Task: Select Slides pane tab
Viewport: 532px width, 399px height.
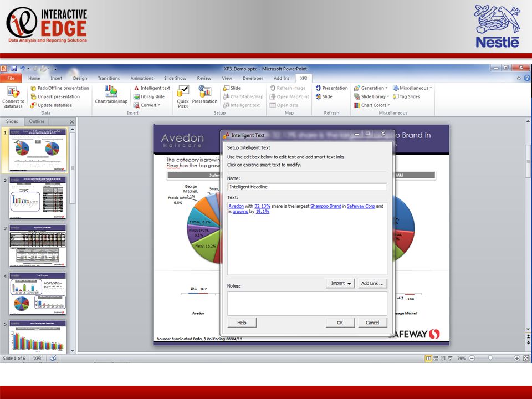Action: [x=12, y=121]
